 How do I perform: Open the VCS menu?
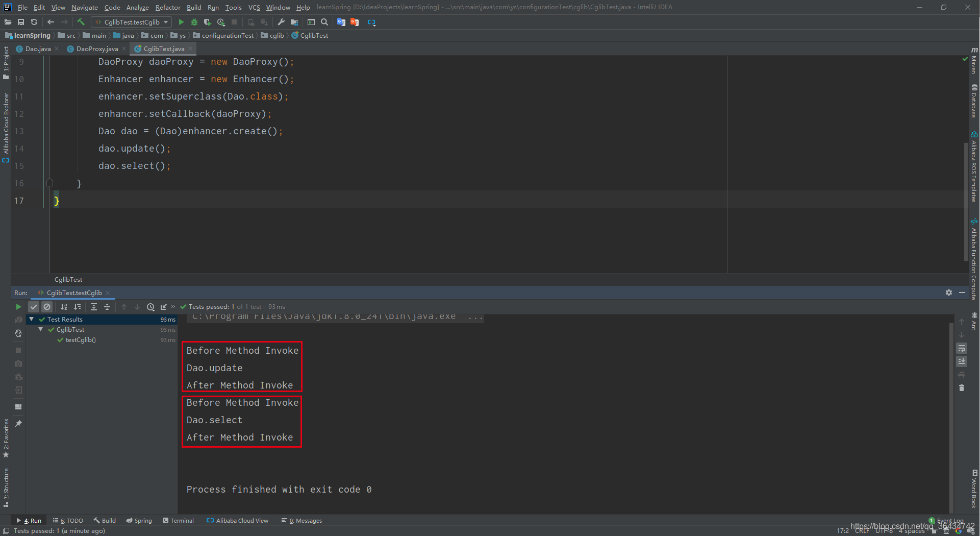tap(254, 7)
